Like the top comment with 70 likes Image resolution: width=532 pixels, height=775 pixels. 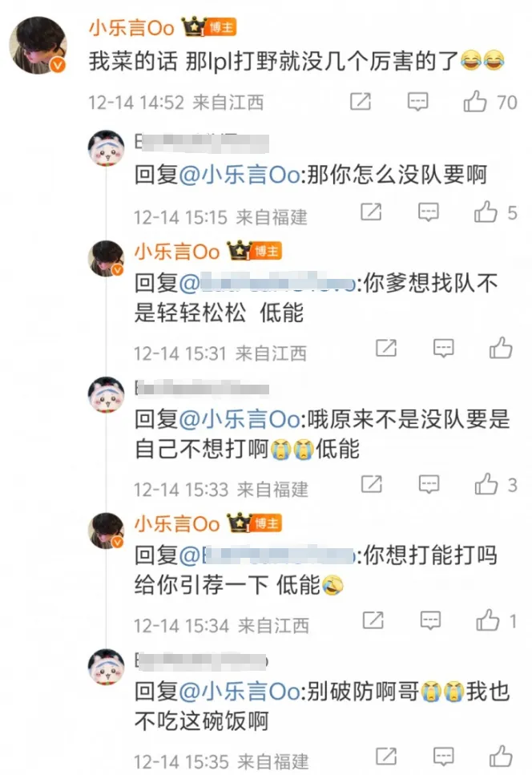[475, 102]
